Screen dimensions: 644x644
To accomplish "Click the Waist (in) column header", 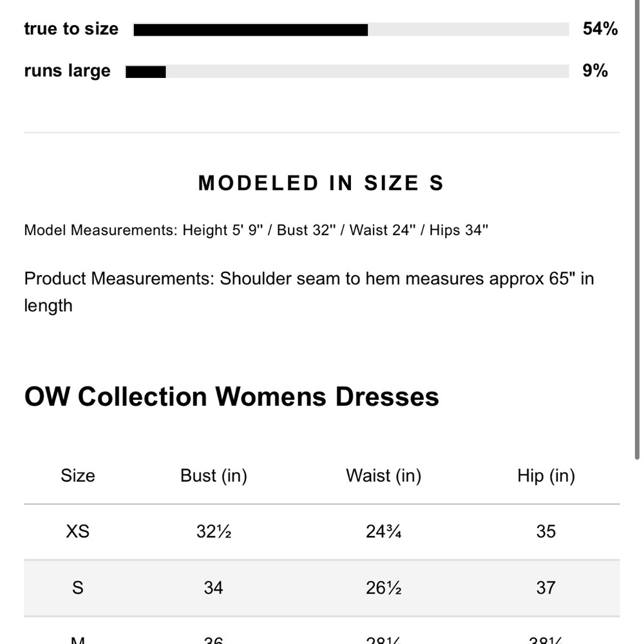I will [384, 476].
